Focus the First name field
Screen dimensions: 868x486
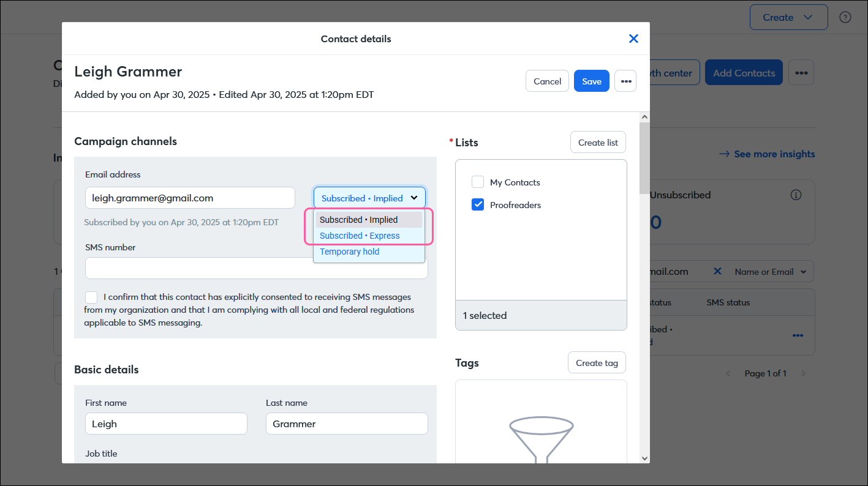[166, 424]
